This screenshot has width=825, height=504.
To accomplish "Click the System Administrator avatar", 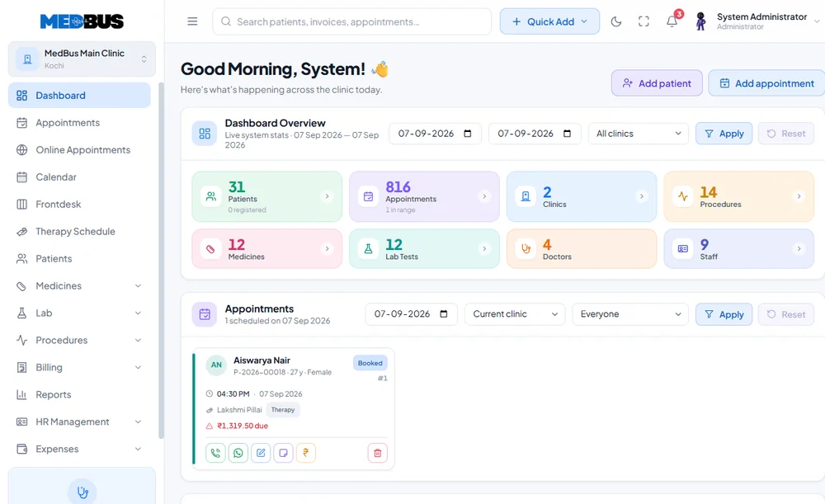I will 700,21.
